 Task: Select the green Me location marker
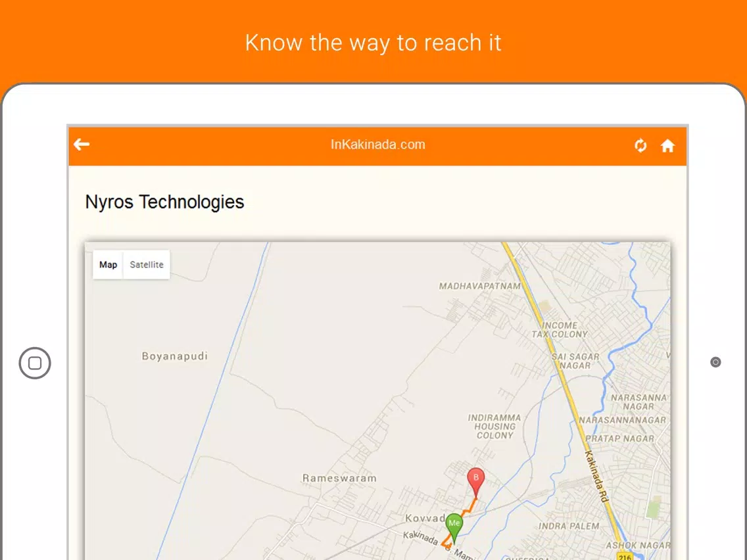pos(454,528)
